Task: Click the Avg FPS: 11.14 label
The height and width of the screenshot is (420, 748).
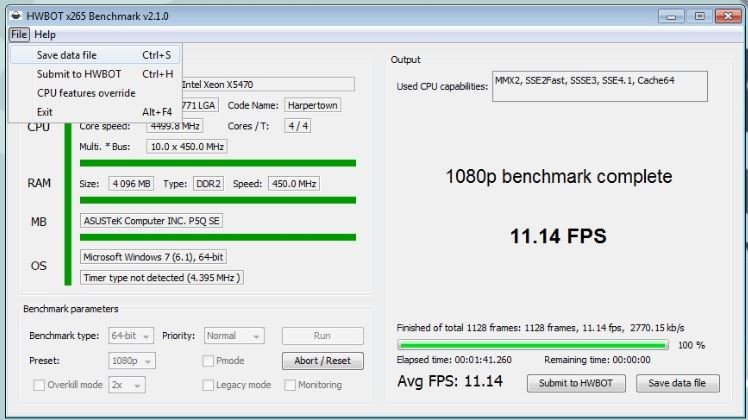Action: tap(450, 381)
